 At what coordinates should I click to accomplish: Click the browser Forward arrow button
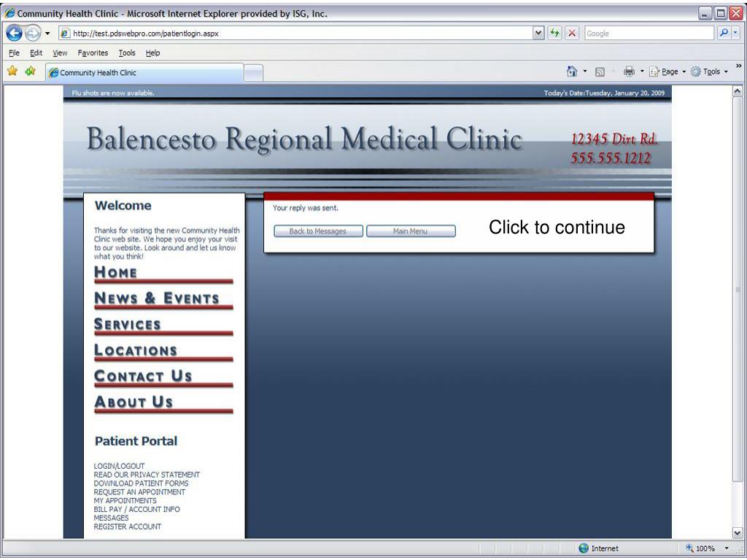click(32, 34)
